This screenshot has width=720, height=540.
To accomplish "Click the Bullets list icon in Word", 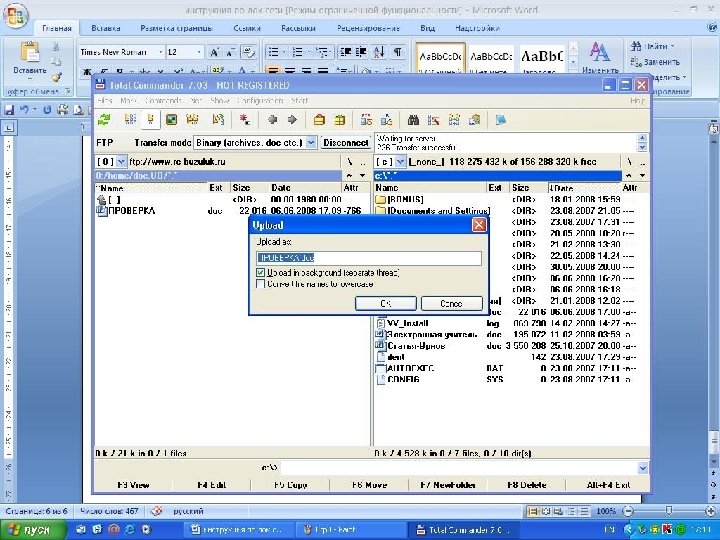I will pos(276,52).
